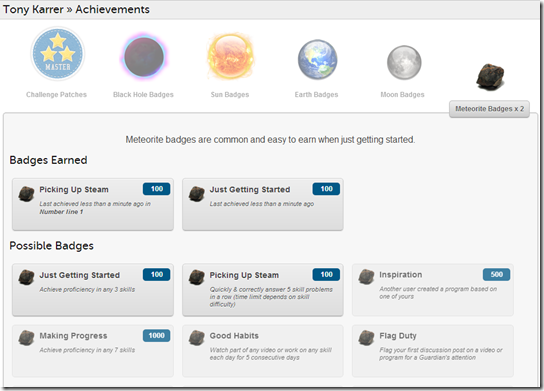The image size is (544, 391).
Task: Select the Black Hole badge icon
Action: point(144,57)
